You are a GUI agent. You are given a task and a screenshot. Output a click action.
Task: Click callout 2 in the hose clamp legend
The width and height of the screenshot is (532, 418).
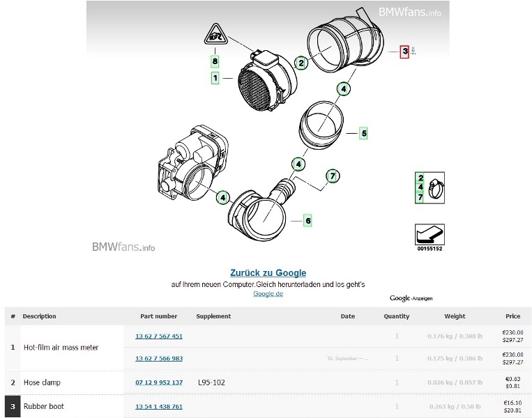coord(420,178)
